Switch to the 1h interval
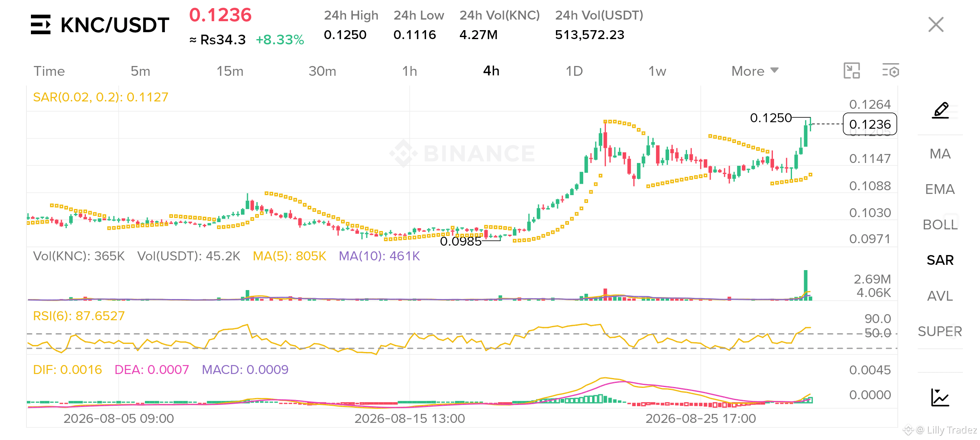980x440 pixels. click(x=410, y=71)
